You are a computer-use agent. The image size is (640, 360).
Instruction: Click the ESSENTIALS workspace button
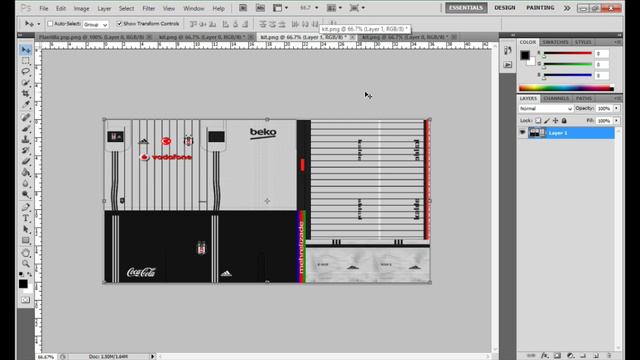click(466, 8)
